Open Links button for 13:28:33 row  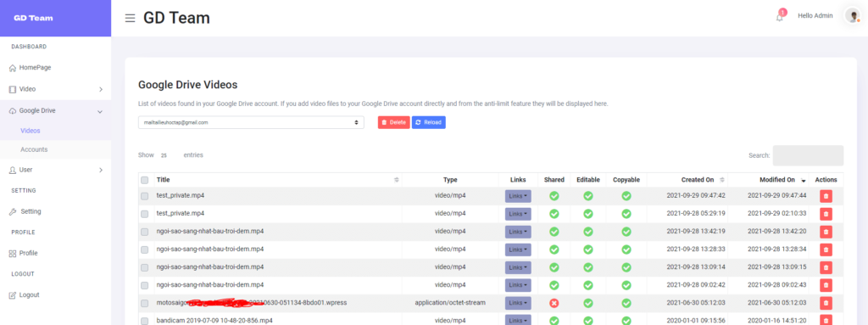tap(518, 249)
